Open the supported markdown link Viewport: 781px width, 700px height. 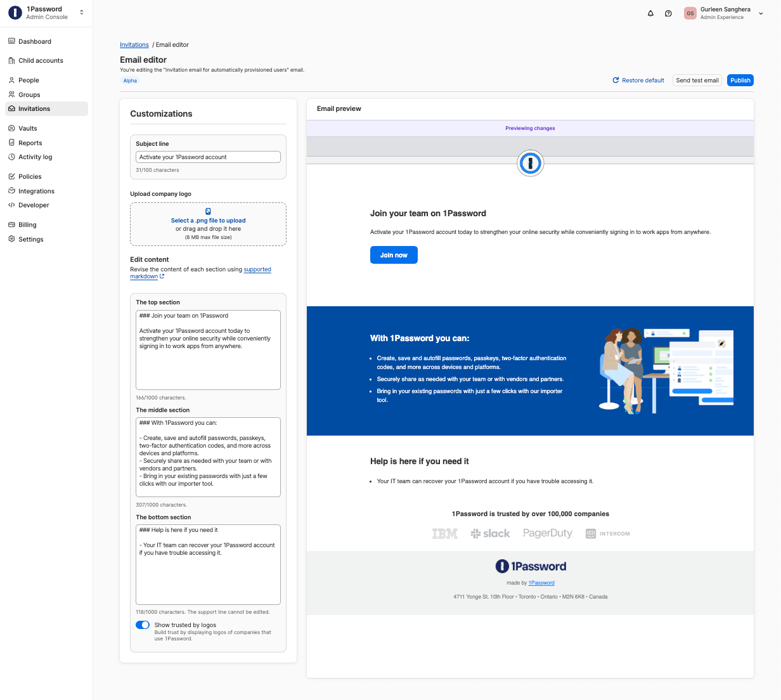(x=257, y=269)
